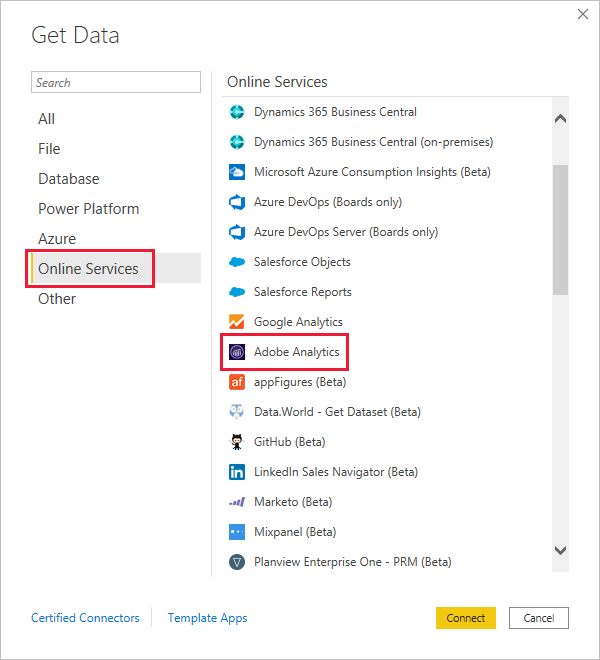Viewport: 600px width, 660px height.
Task: Select the 'Salesforce Reports' text
Action: (x=303, y=292)
